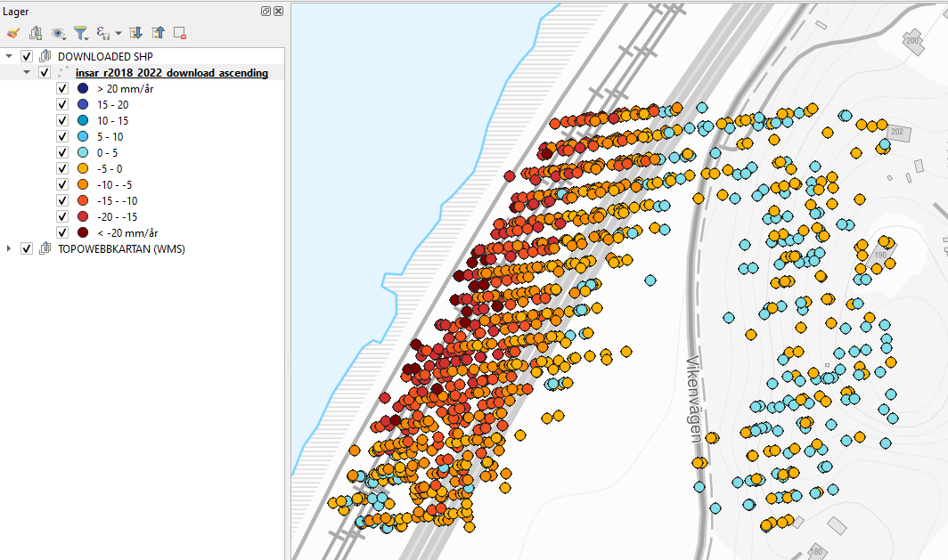Open dropdown arrow beside expression filter icon

click(x=118, y=34)
